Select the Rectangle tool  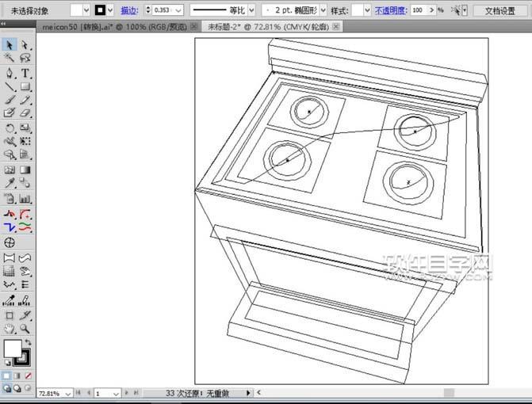(x=25, y=86)
